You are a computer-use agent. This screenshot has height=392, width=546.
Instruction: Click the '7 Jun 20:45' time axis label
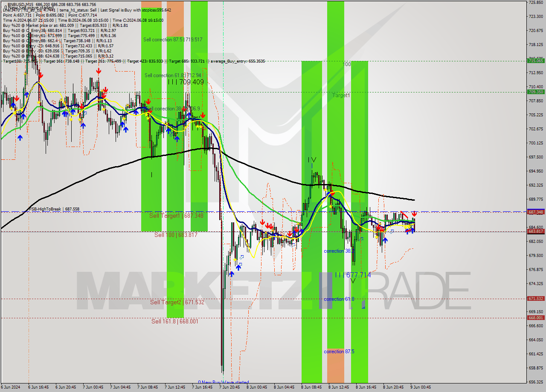coord(230,387)
